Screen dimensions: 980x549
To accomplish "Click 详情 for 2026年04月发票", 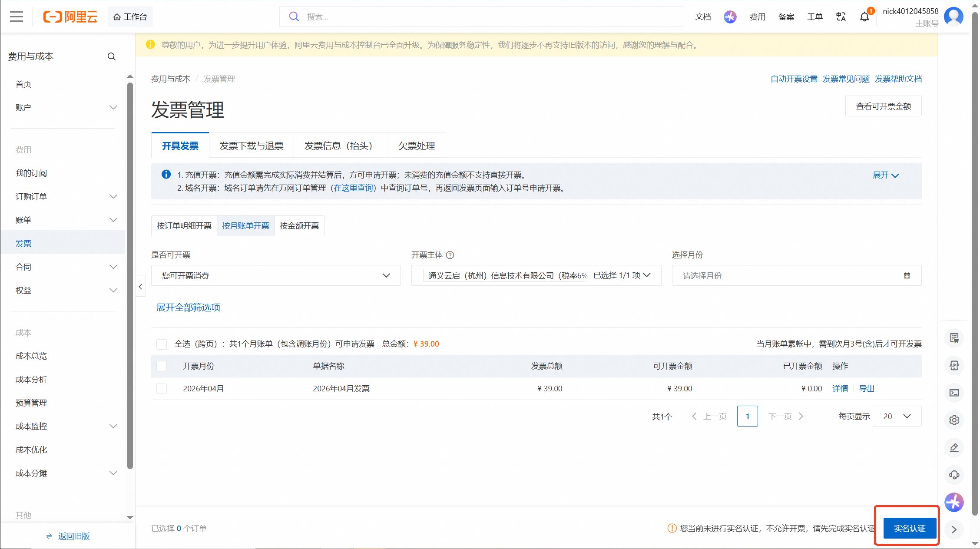I will (x=840, y=389).
